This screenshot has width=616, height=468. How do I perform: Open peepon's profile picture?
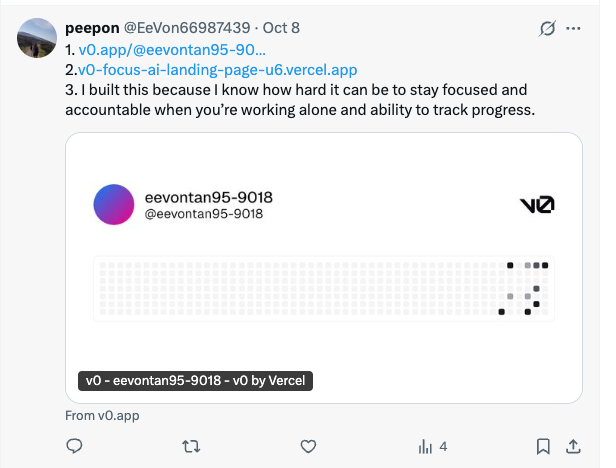(x=37, y=37)
